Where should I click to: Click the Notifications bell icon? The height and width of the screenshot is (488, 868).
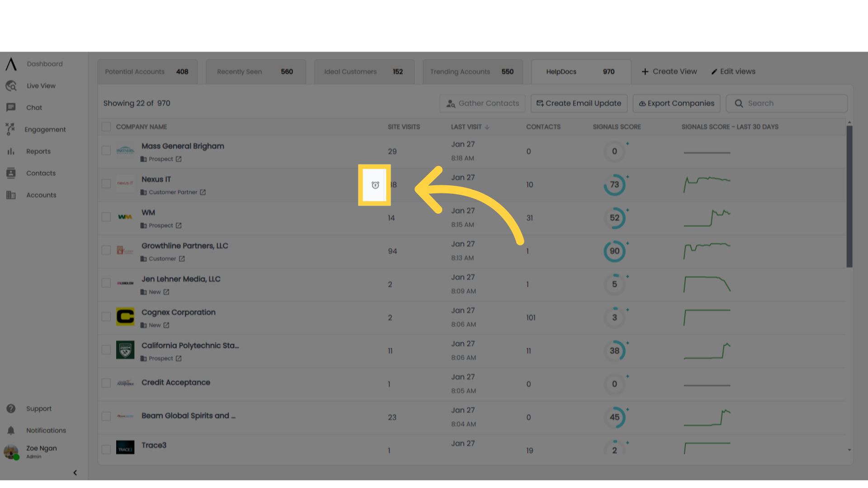pyautogui.click(x=11, y=430)
